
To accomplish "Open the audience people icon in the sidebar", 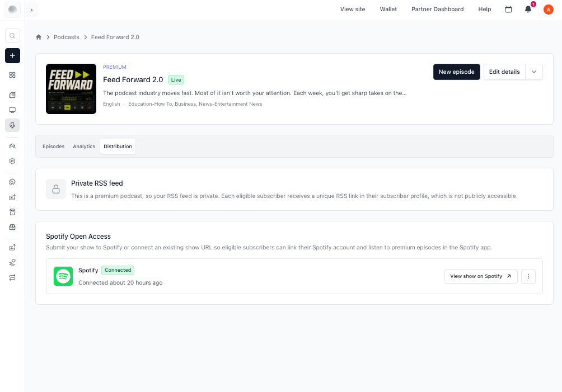I will point(12,146).
